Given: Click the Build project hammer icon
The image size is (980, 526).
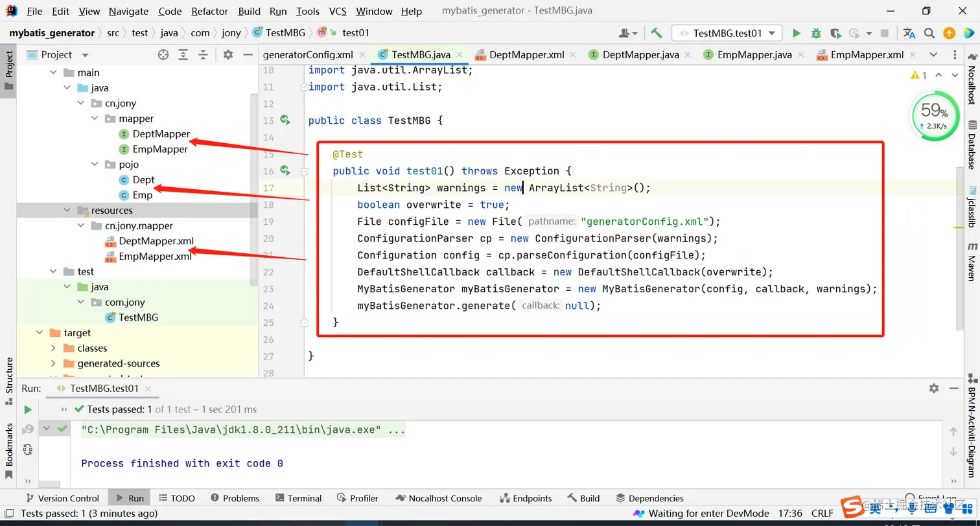Looking at the screenshot, I should point(657,33).
